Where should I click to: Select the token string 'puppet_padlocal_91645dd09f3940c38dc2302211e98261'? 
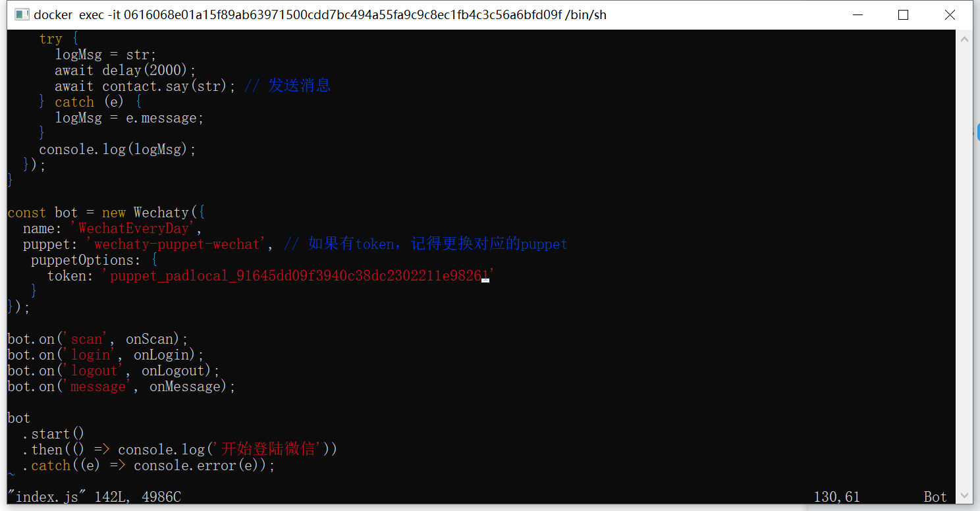(295, 275)
